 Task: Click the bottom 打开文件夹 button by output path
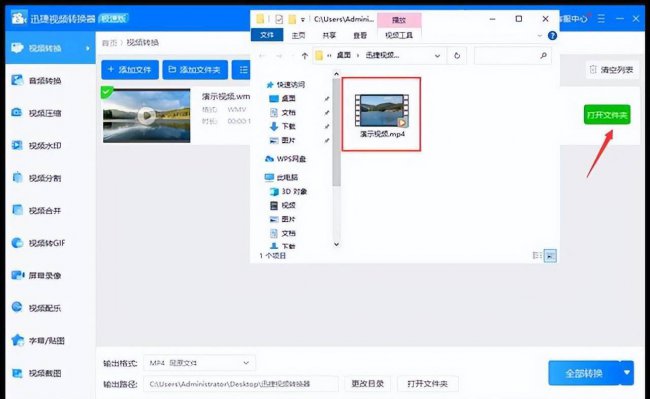pyautogui.click(x=427, y=384)
